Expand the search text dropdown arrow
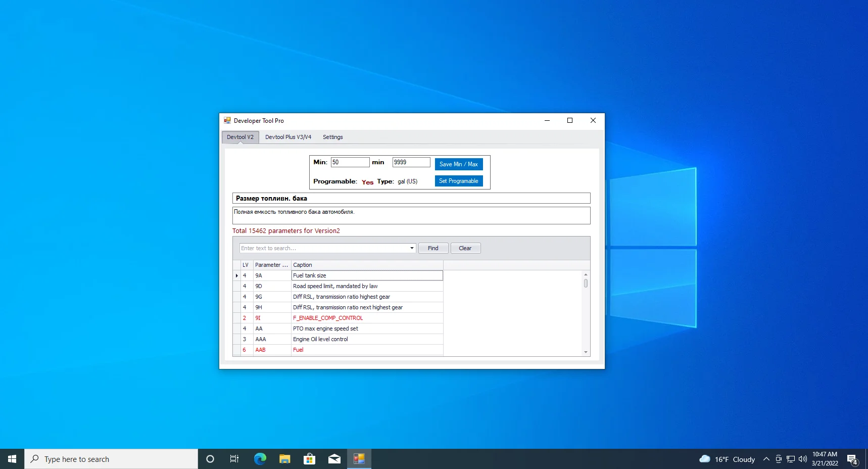 412,248
